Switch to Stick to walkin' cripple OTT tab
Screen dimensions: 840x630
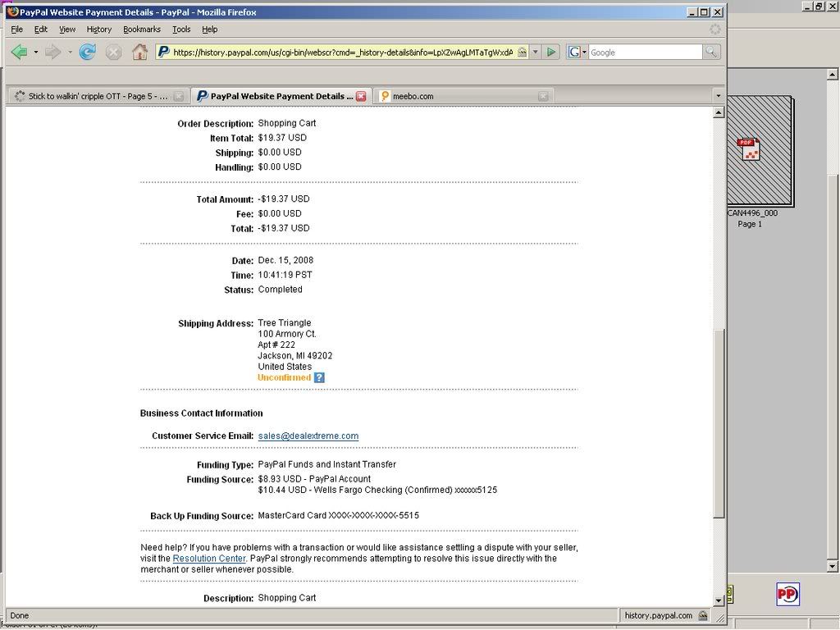[98, 97]
